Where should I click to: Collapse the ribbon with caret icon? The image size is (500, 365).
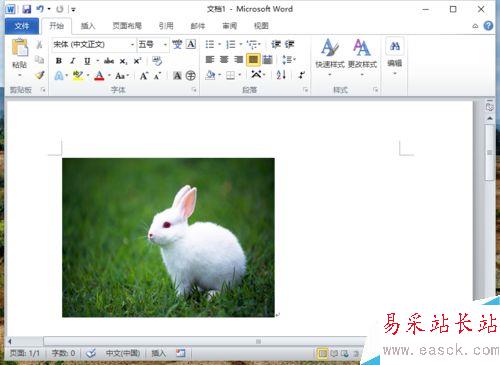[x=475, y=26]
